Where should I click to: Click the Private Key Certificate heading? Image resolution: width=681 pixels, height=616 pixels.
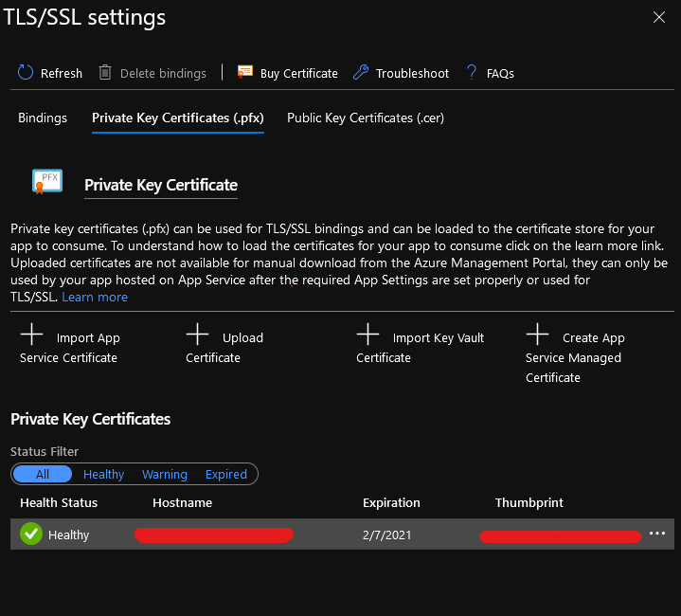pyautogui.click(x=161, y=185)
